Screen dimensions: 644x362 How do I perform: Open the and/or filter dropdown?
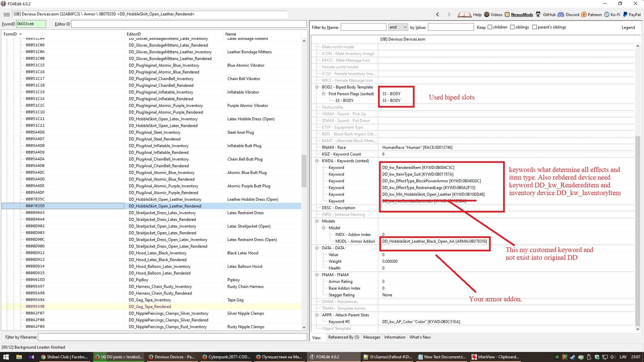(x=398, y=27)
